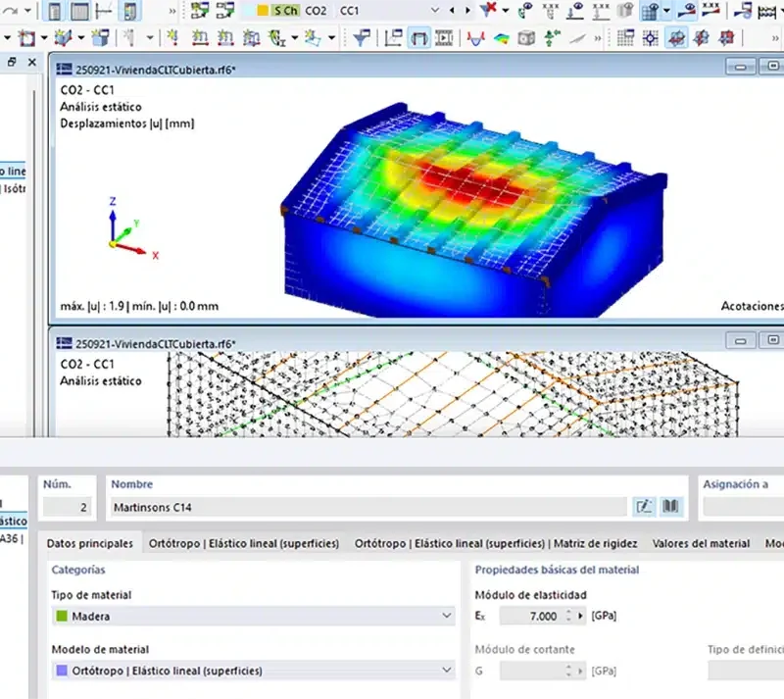Image resolution: width=784 pixels, height=699 pixels.
Task: Toggle deformation visibility eye icon
Action: tap(687, 11)
